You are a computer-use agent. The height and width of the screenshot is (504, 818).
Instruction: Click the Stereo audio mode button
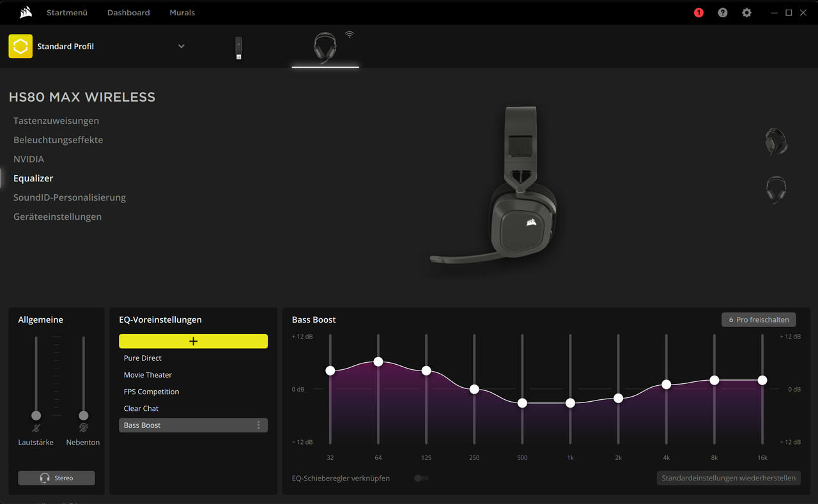pos(56,478)
